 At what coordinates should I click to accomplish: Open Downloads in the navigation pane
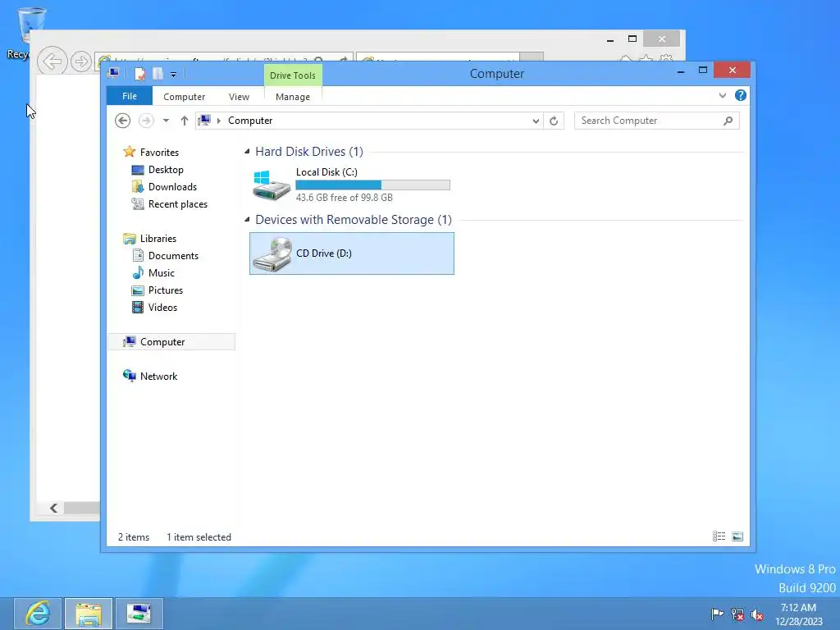coord(172,187)
